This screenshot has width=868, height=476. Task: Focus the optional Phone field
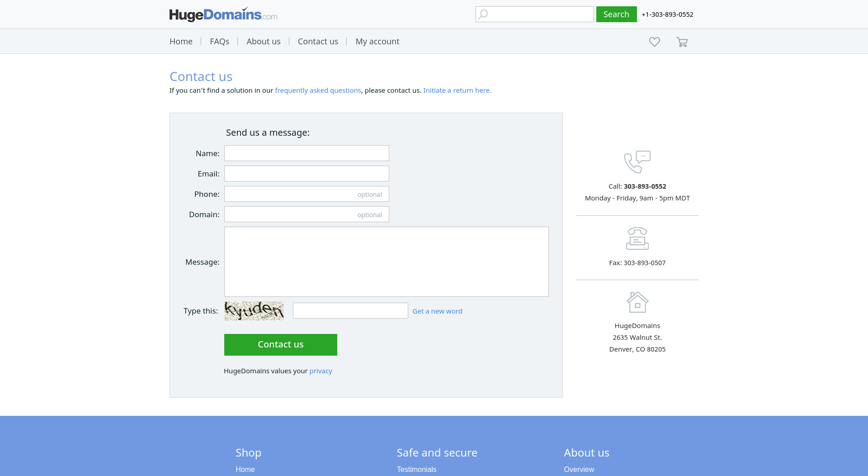click(307, 194)
